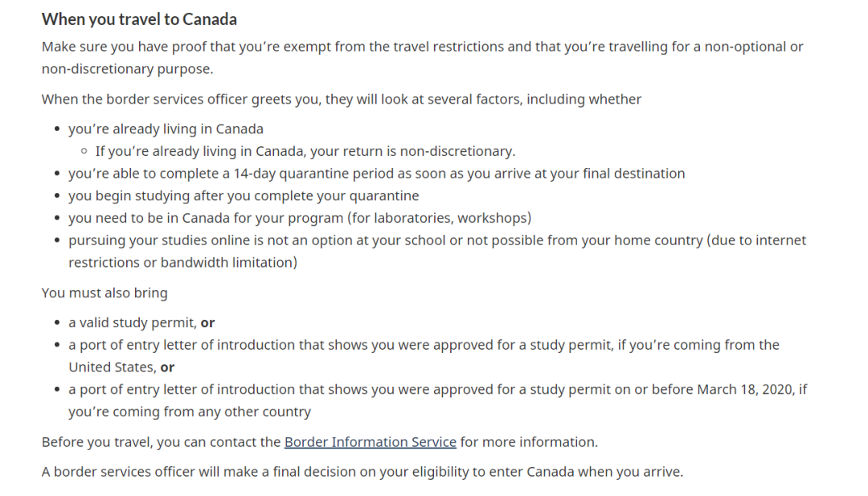This screenshot has width=868, height=496.
Task: Click the bullet mentioning March 18, 2020
Action: pyautogui.click(x=437, y=400)
